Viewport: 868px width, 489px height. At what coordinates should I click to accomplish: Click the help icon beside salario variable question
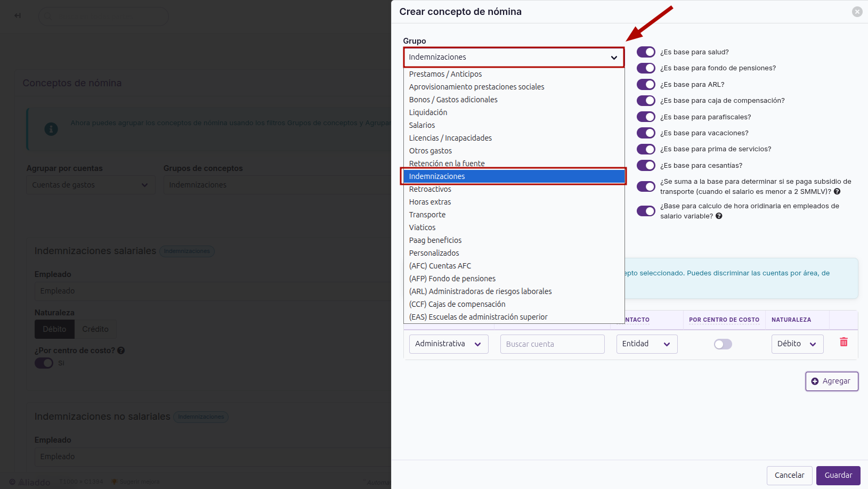click(x=719, y=216)
